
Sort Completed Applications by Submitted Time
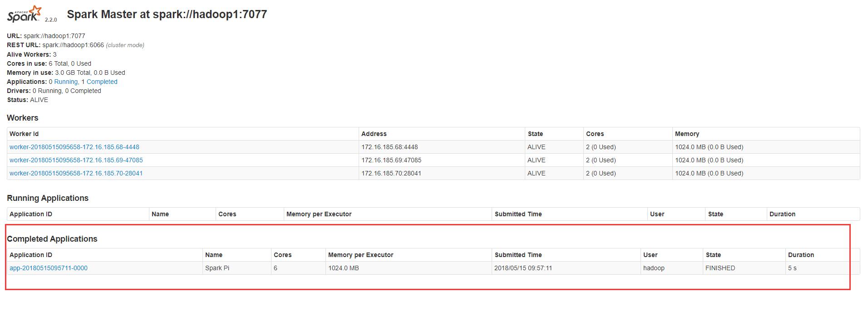coord(518,255)
